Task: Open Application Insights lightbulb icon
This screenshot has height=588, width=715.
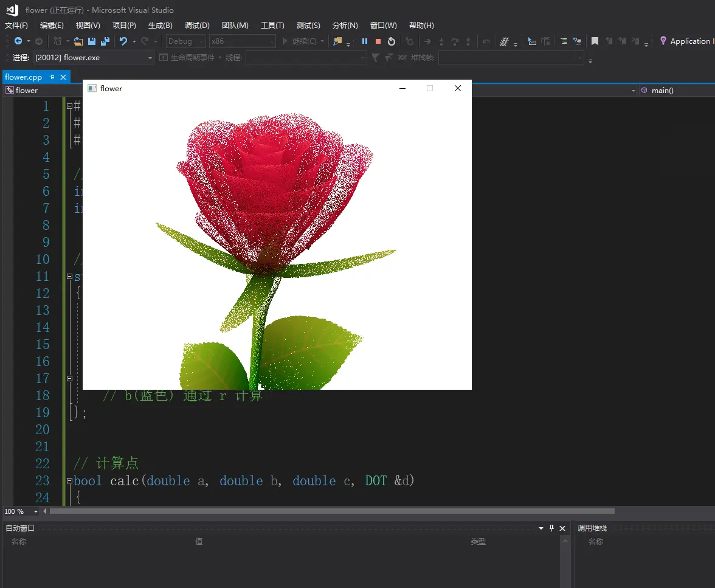Action: pos(663,41)
